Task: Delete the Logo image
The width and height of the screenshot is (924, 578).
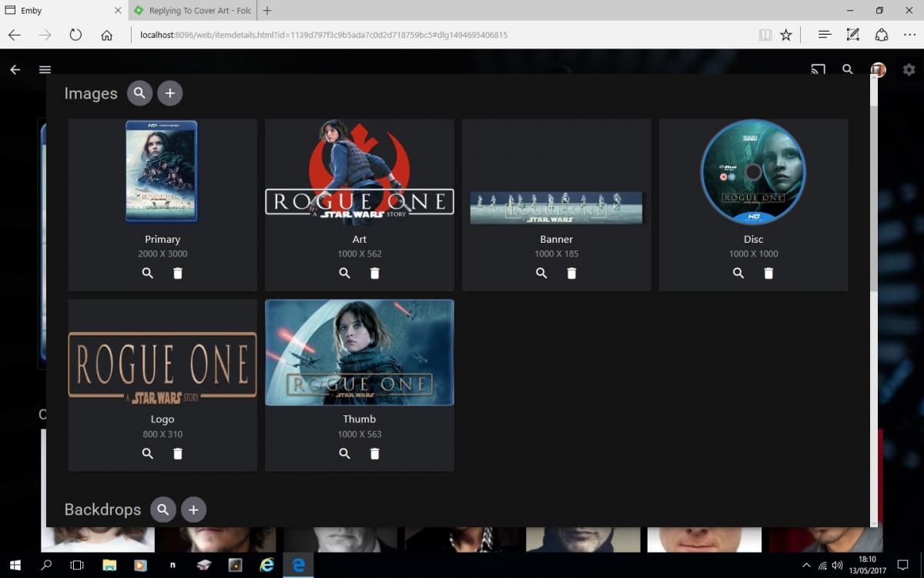Action: pos(178,454)
